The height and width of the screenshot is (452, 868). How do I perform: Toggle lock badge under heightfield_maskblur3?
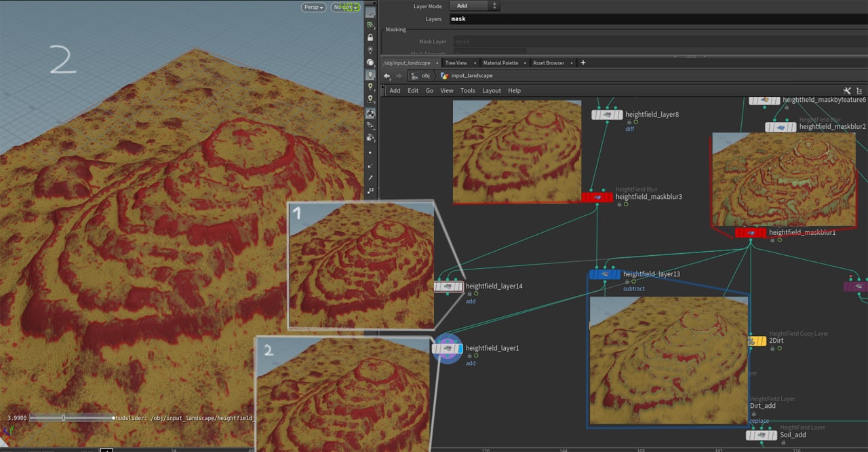click(619, 204)
